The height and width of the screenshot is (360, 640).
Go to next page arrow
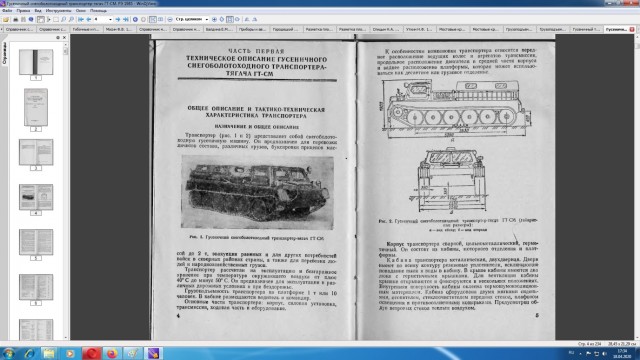tap(118, 19)
